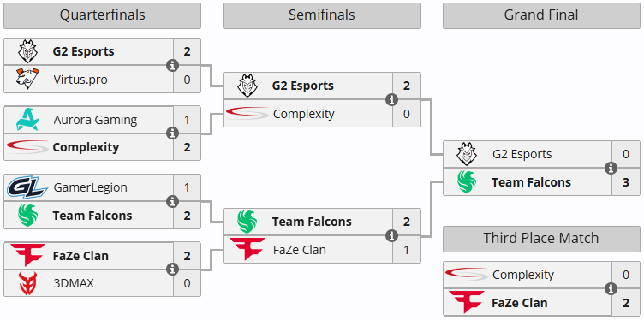Open info icon for Aurora Gaming vs Complexity match

click(x=173, y=133)
